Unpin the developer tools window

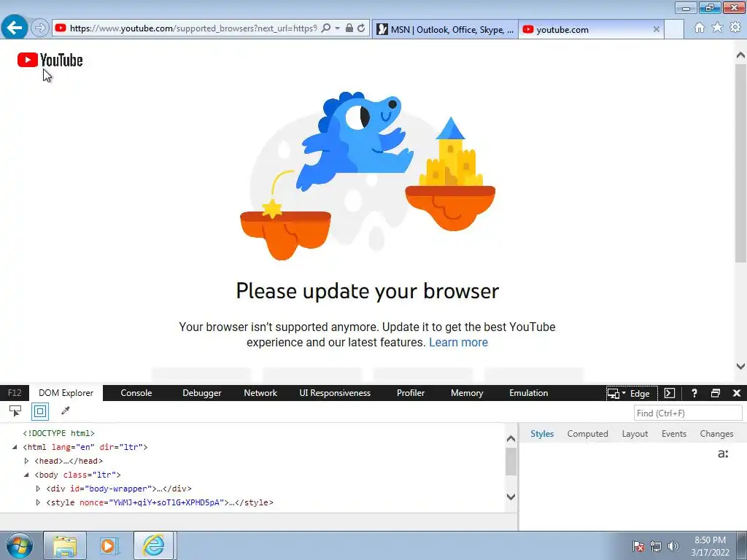pos(716,393)
